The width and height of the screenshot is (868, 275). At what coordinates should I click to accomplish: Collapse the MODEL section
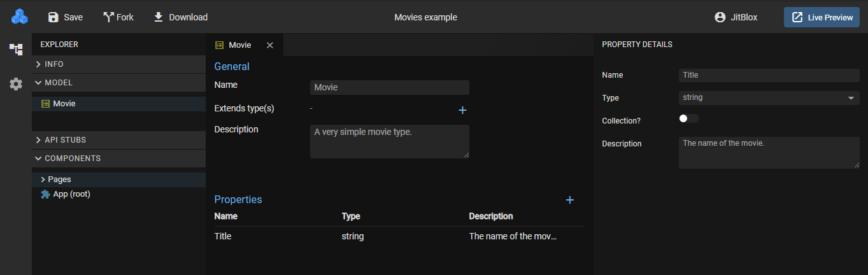point(118,83)
